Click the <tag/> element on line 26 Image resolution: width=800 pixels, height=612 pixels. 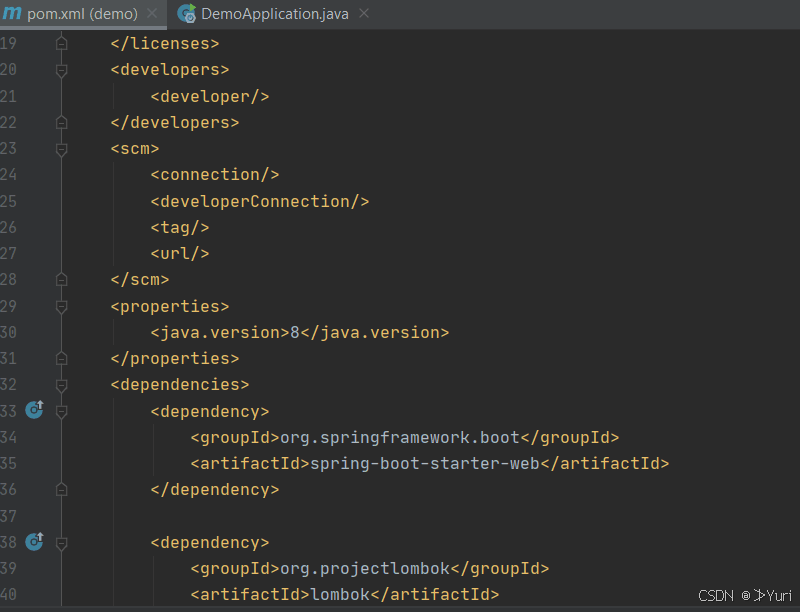point(179,227)
